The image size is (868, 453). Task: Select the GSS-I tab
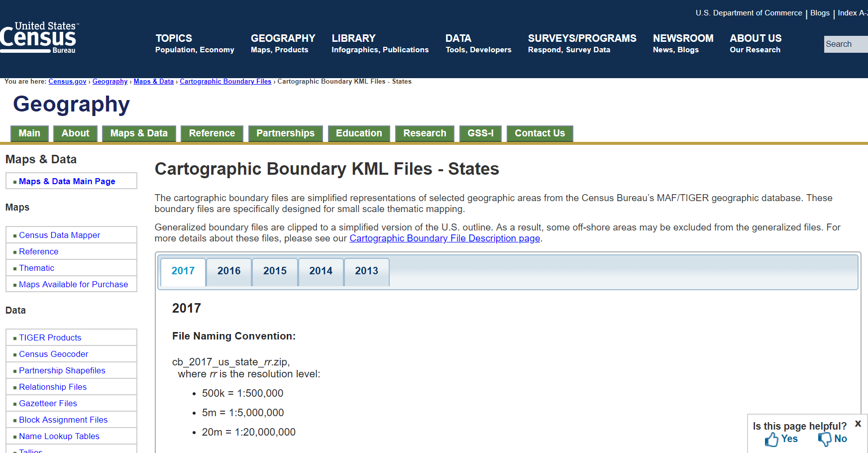(x=480, y=133)
